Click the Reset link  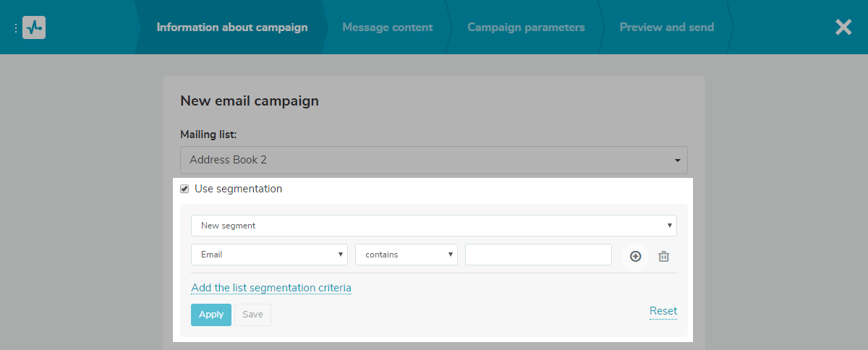coord(663,311)
